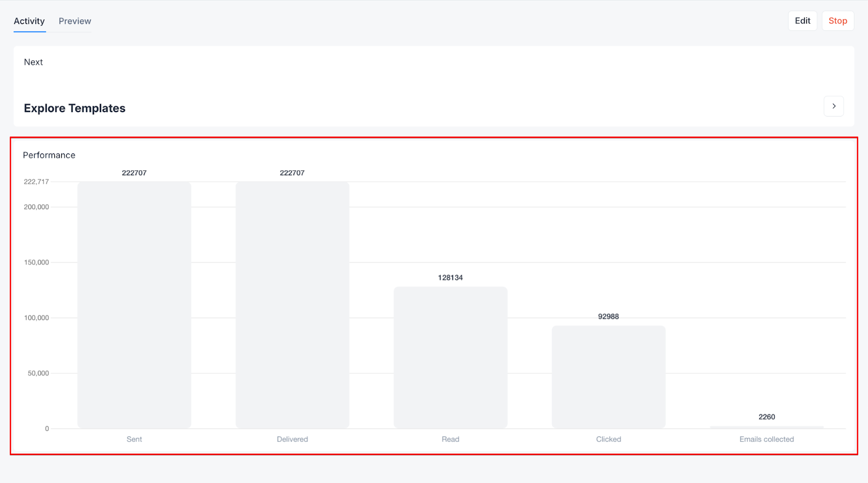
Task: Click the Delivered axis label
Action: pos(292,439)
